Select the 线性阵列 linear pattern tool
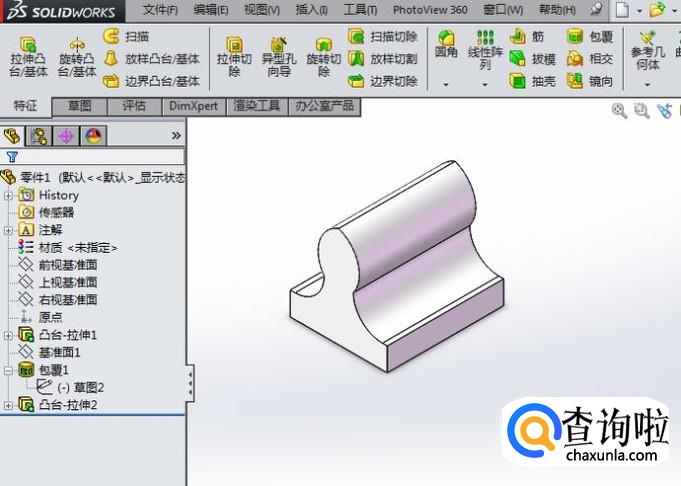This screenshot has width=681, height=486. click(x=485, y=50)
